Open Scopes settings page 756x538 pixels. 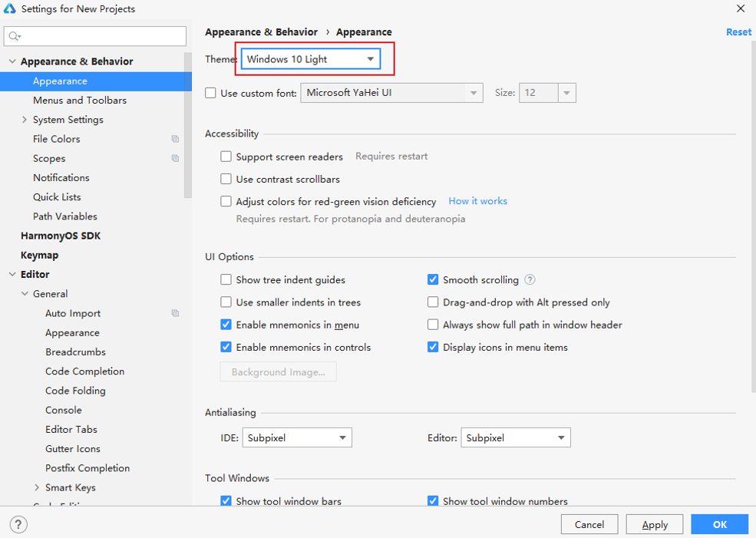pos(48,159)
